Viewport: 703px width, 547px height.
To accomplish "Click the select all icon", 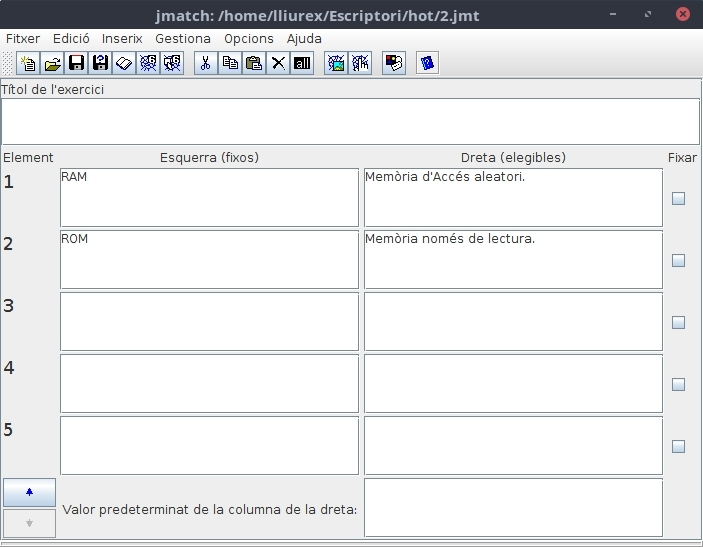I will pos(302,63).
